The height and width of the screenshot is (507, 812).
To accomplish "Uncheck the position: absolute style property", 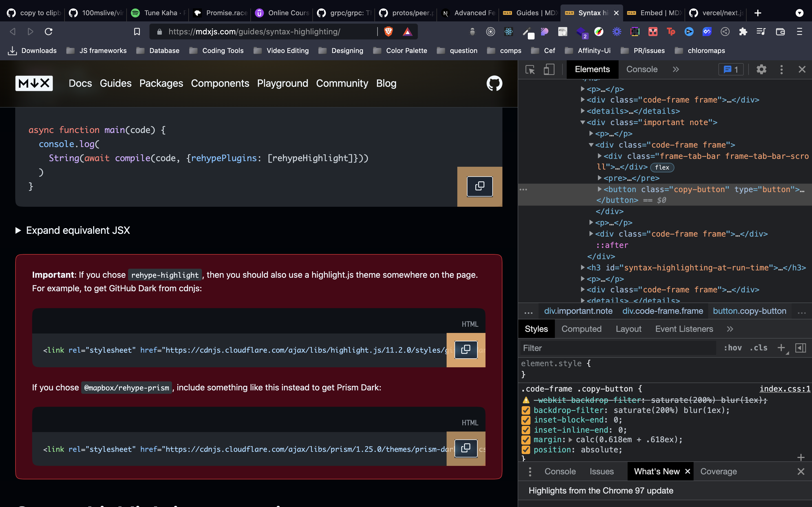I will coord(526,450).
